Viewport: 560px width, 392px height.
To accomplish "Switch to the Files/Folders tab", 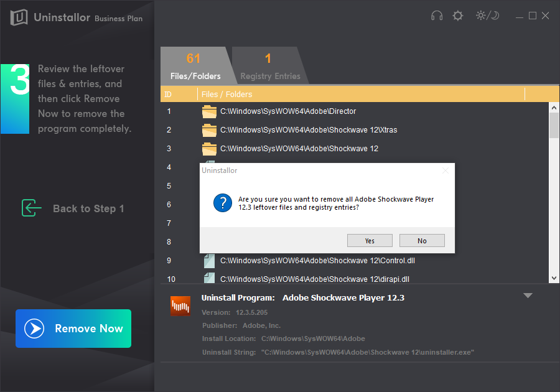I will 195,66.
